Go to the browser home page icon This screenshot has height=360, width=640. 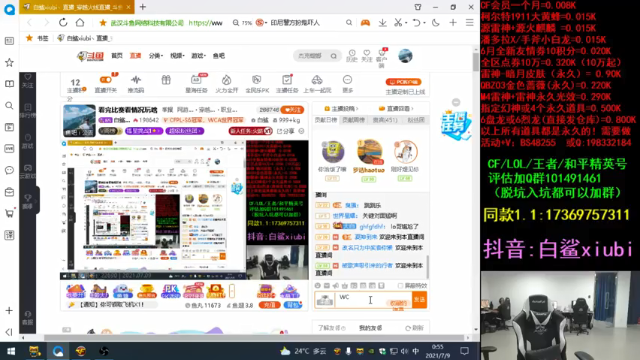pos(80,22)
